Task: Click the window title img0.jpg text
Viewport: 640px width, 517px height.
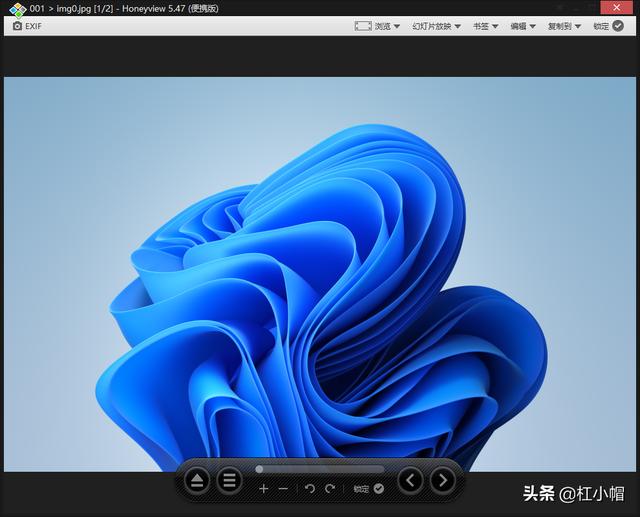Action: pyautogui.click(x=73, y=9)
